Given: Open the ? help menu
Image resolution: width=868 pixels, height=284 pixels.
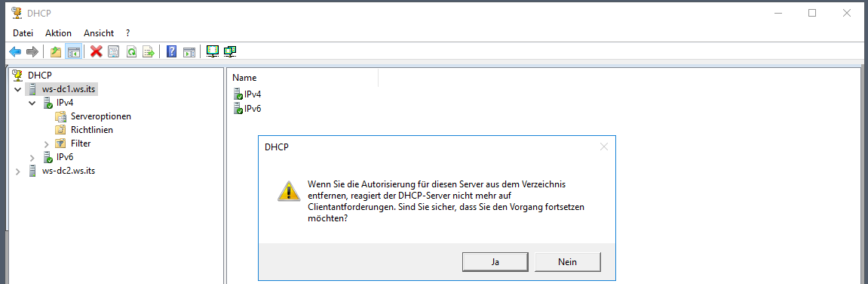Looking at the screenshot, I should 128,33.
